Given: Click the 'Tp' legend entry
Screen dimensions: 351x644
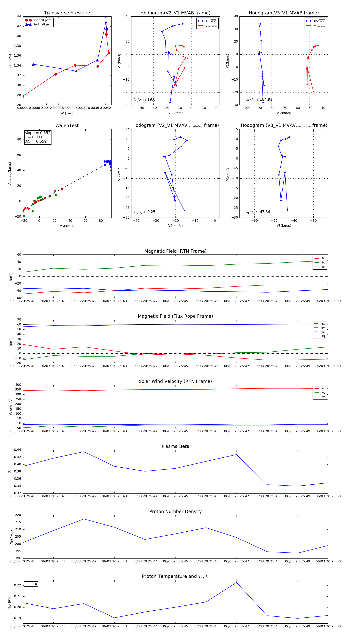Looking at the screenshot, I should (31, 584).
